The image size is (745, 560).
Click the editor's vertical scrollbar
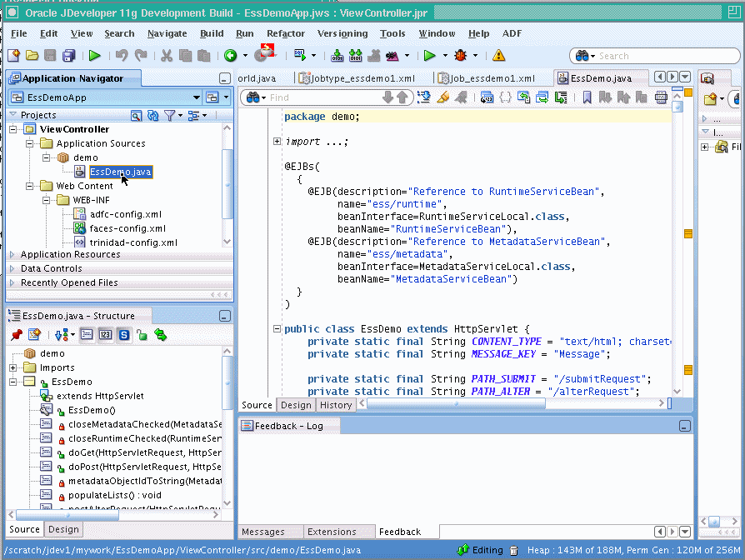[x=676, y=250]
